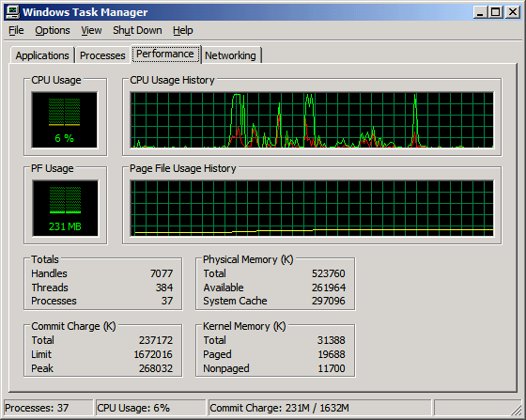Click the 'Handles' label in Totals
The height and width of the screenshot is (420, 526).
point(49,273)
